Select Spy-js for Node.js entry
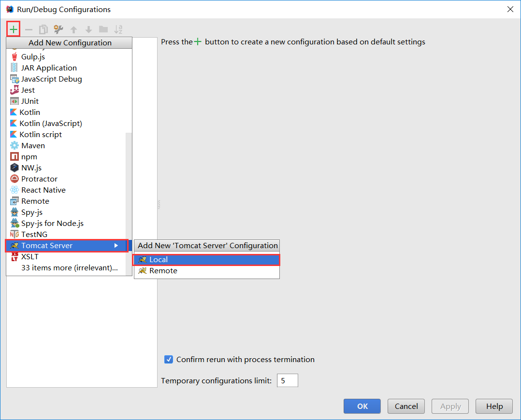The height and width of the screenshot is (420, 521). (66, 224)
